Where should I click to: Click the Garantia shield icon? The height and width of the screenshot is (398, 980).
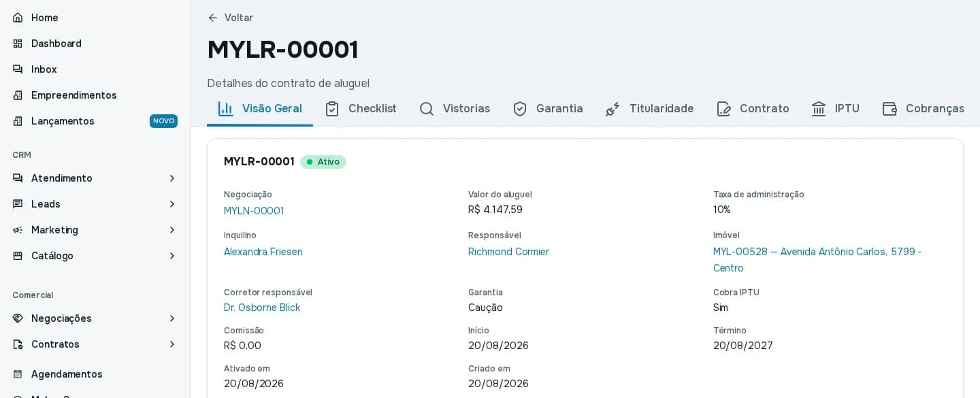coord(520,109)
